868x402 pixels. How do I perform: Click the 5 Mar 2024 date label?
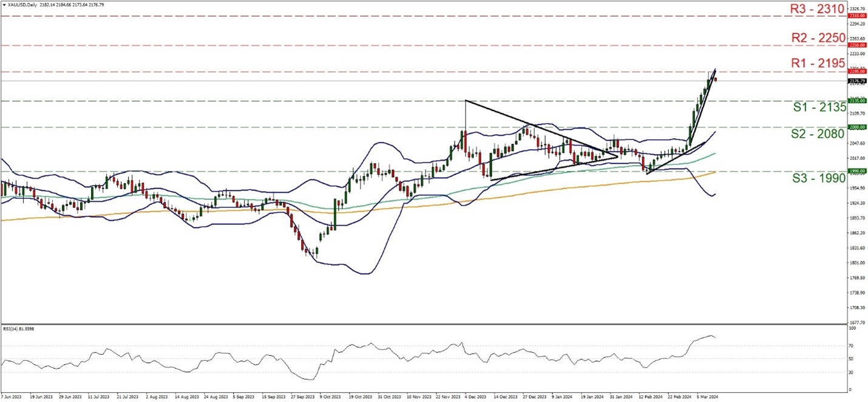pos(704,397)
